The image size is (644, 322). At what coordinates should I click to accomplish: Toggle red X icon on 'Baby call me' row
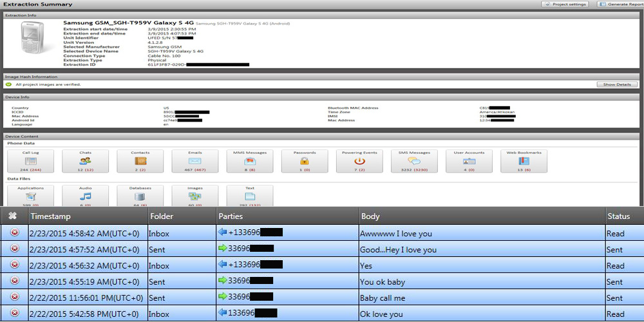tap(15, 298)
